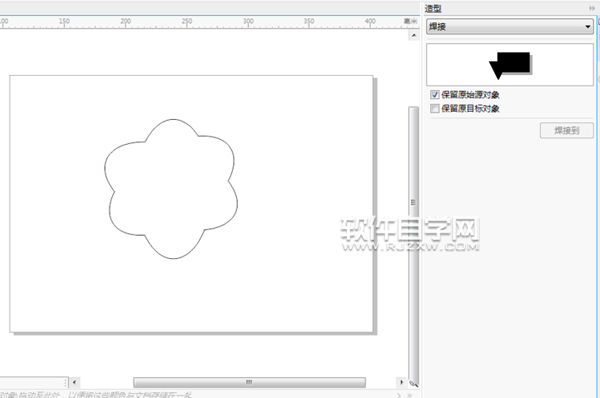Click the page navigator divider handle
The height and width of the screenshot is (398, 600).
(x=66, y=382)
